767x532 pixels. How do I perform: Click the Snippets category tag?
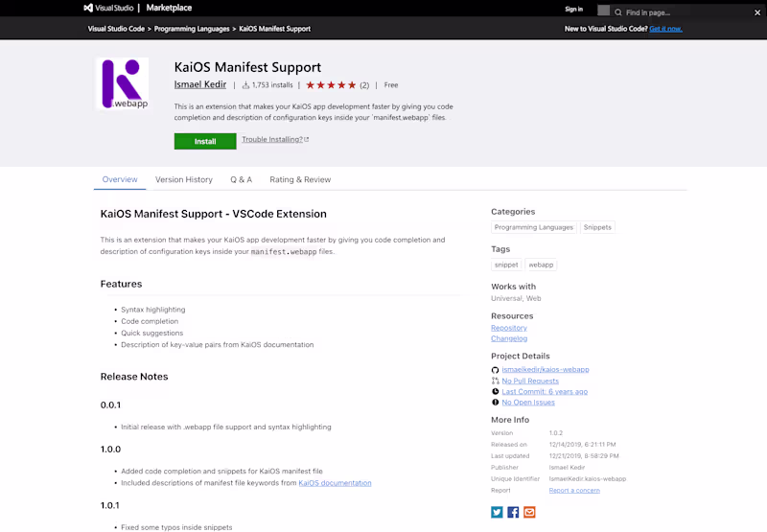tap(597, 227)
